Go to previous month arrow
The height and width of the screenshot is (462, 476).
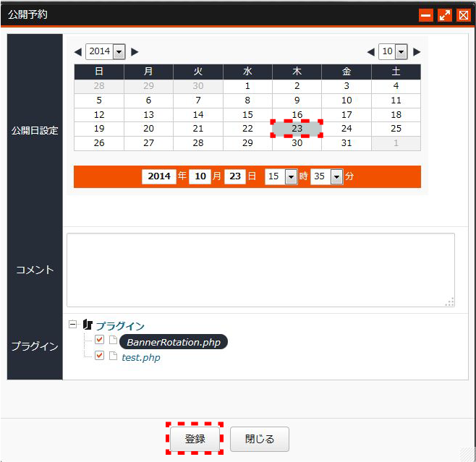[x=370, y=52]
